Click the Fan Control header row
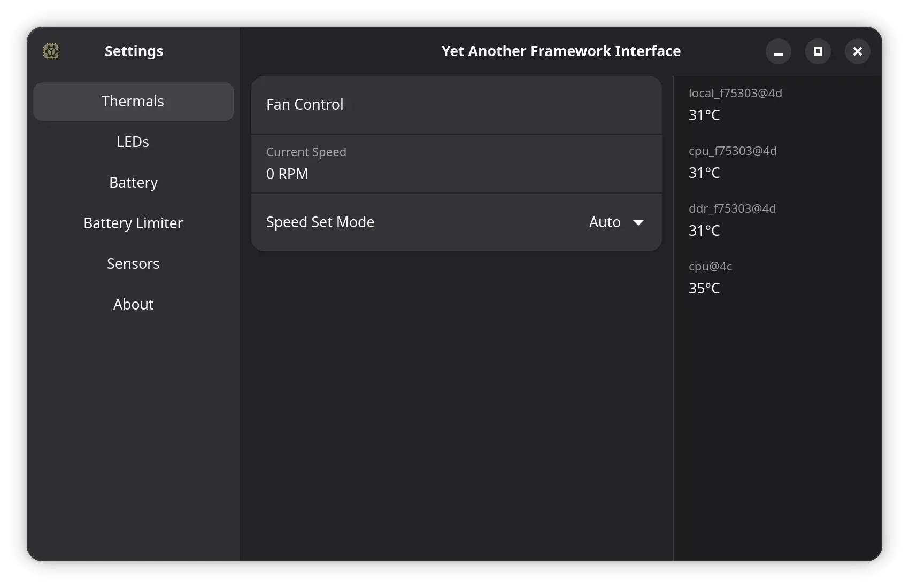Screen dimensions: 909x588 [456, 105]
